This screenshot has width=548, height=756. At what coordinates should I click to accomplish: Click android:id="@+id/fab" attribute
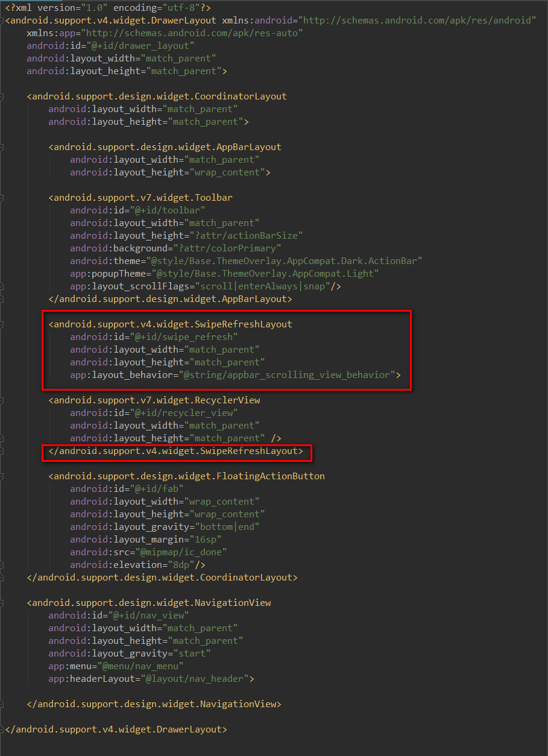127,489
